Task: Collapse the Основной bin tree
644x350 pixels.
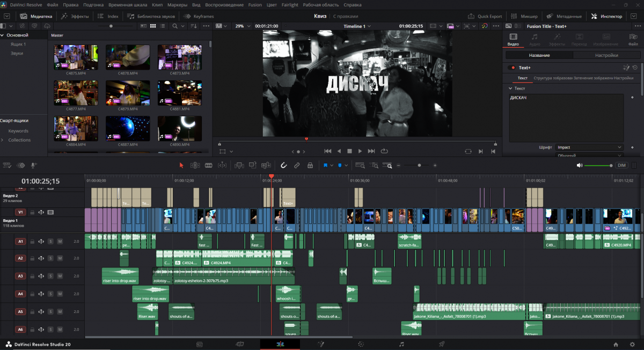Action: tap(2, 35)
